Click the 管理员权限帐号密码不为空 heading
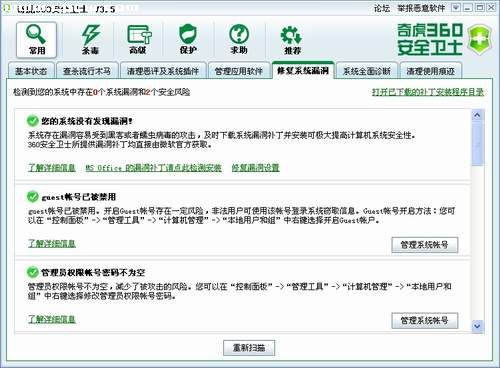 tap(93, 272)
